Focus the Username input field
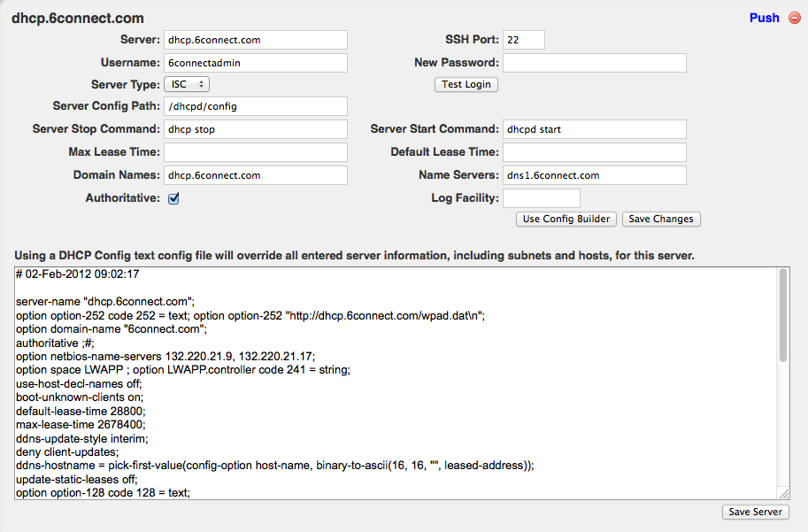The width and height of the screenshot is (808, 532). click(x=256, y=63)
